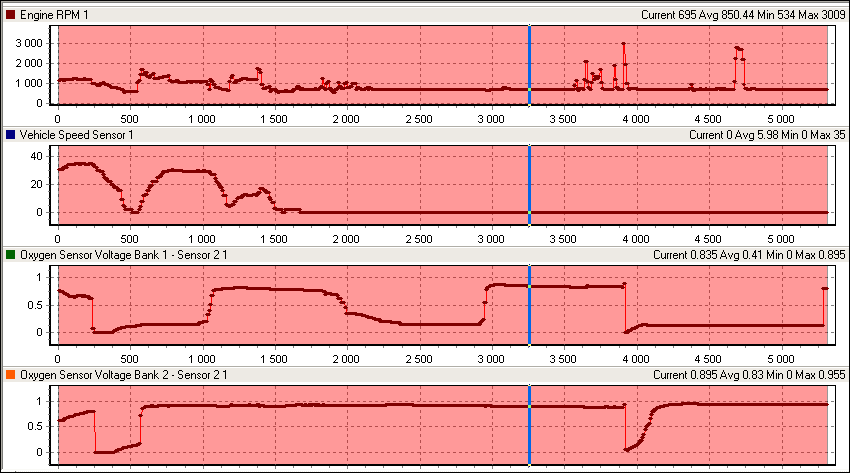Click the dark red Engine RPM color square

point(11,15)
